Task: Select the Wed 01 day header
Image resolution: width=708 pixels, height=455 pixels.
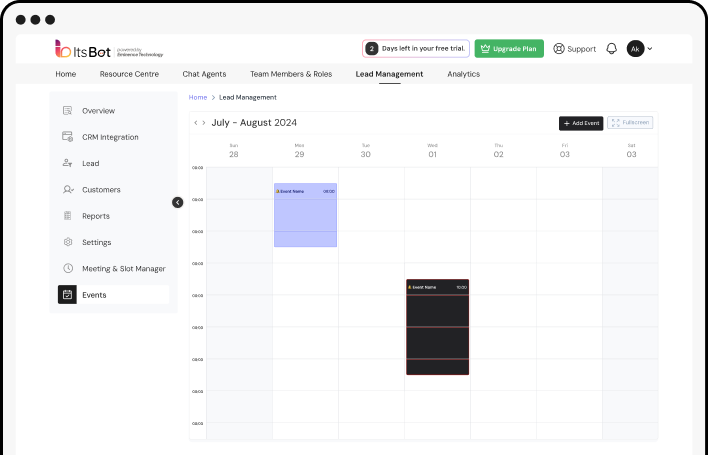Action: (x=433, y=151)
